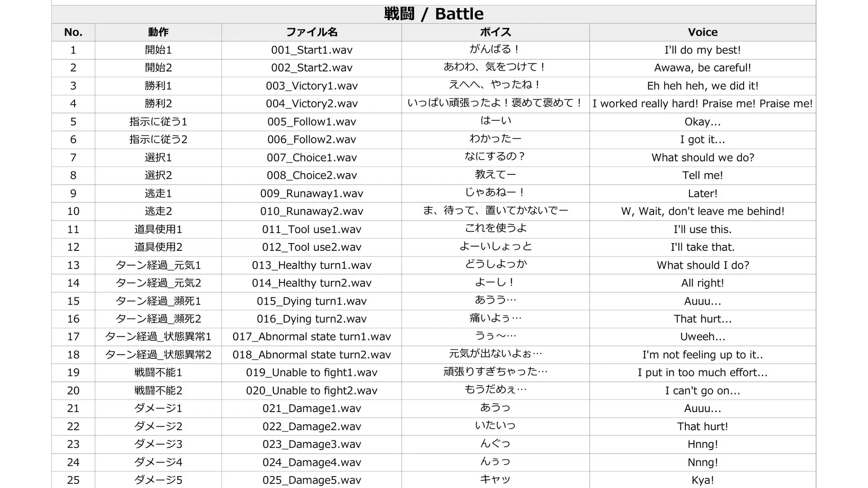Click the 004_Victory2.wav cell
The width and height of the screenshot is (868, 488).
click(x=311, y=104)
